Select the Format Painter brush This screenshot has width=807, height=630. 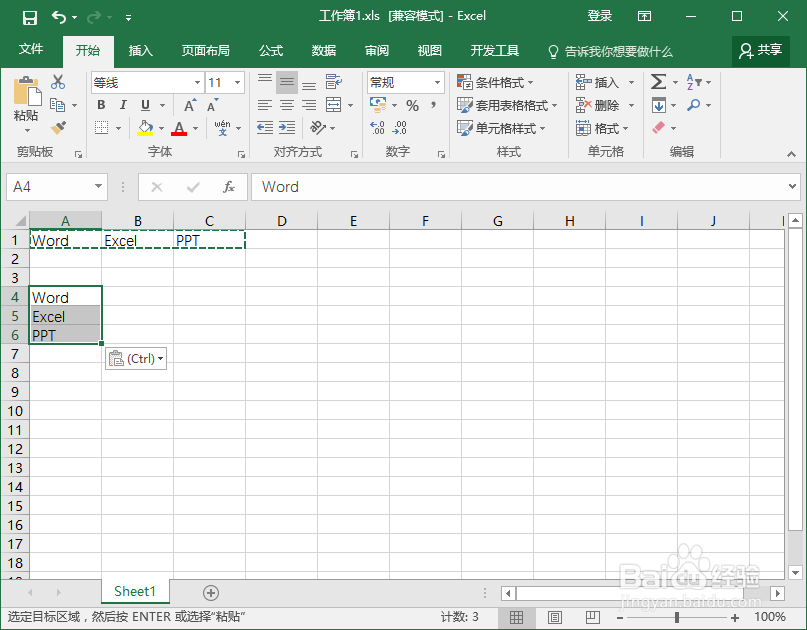click(x=58, y=127)
